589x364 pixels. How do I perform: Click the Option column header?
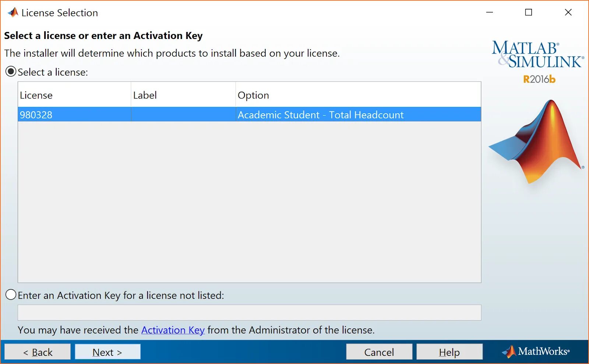point(358,95)
